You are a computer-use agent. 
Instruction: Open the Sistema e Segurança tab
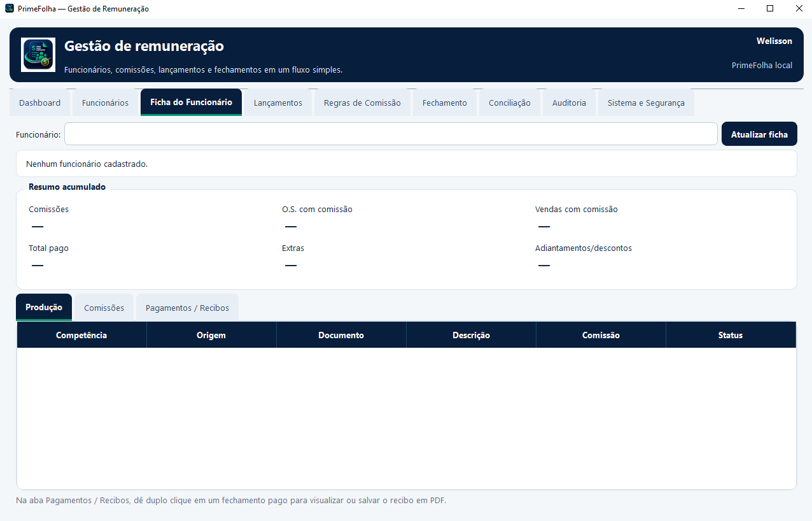(646, 103)
